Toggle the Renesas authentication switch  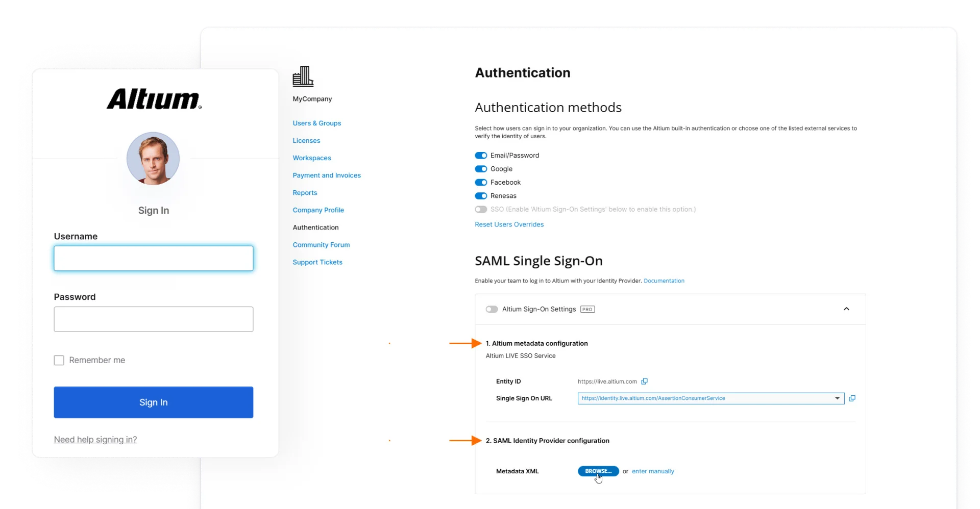(481, 196)
